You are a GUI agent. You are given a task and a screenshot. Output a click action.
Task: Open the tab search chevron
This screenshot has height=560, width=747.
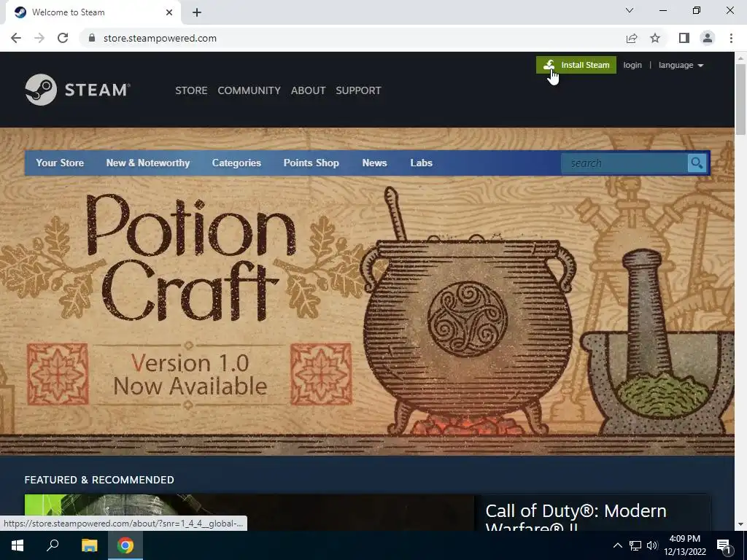[630, 10]
